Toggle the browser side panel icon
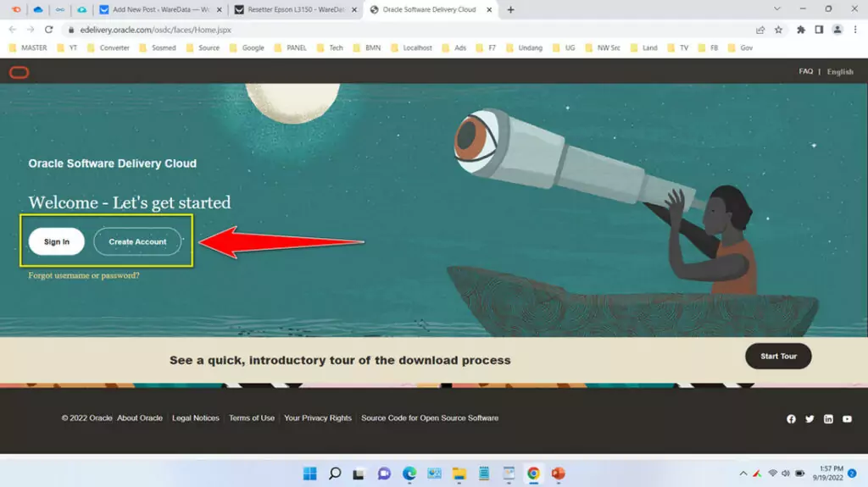This screenshot has width=868, height=487. pos(819,30)
